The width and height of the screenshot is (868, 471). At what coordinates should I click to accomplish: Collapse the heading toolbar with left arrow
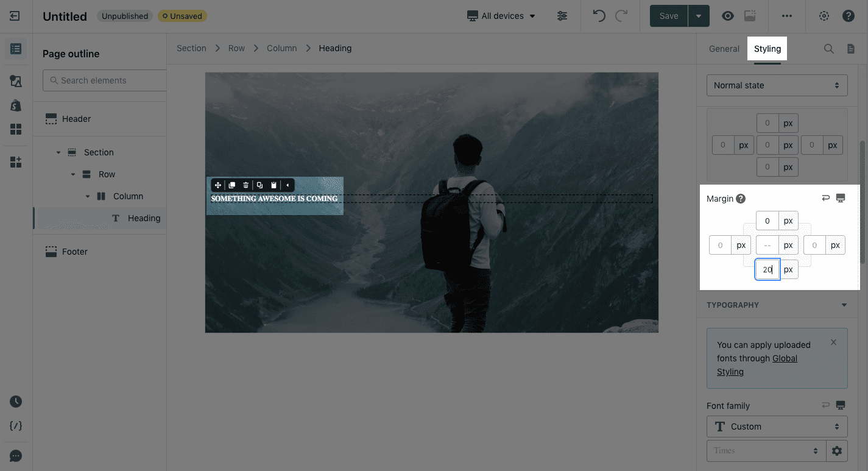click(x=288, y=185)
